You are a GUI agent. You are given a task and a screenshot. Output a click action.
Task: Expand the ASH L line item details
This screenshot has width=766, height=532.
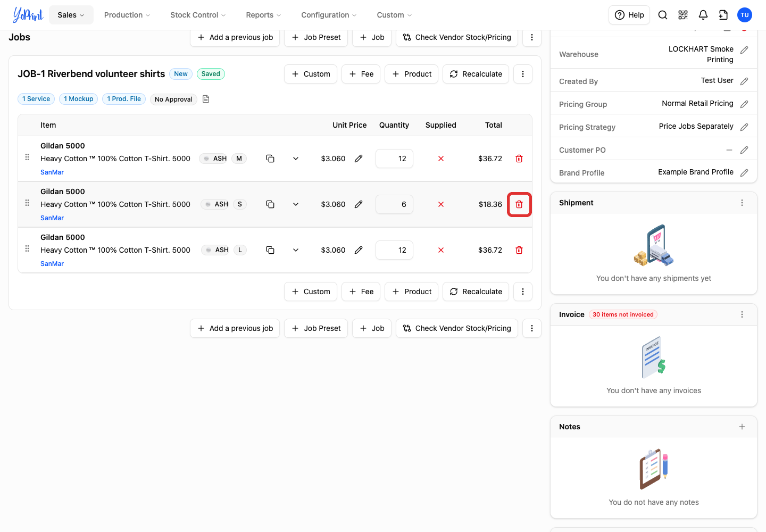click(296, 250)
